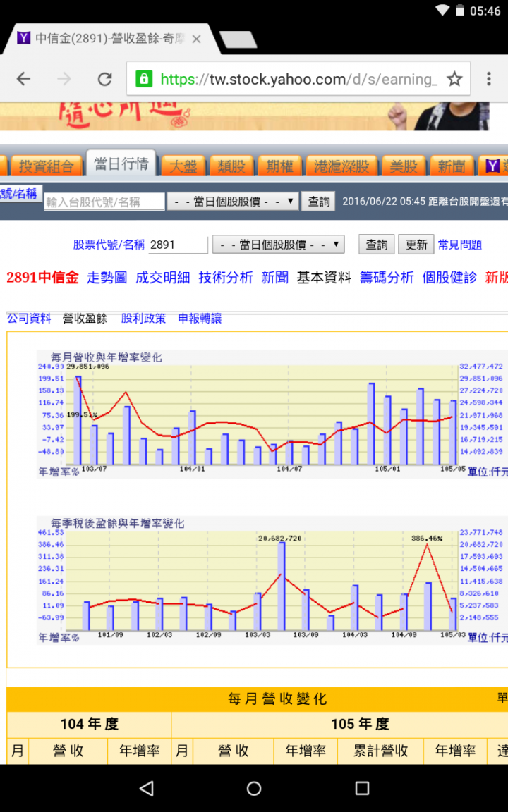Click the 更新 button
The height and width of the screenshot is (812, 508).
tap(416, 245)
